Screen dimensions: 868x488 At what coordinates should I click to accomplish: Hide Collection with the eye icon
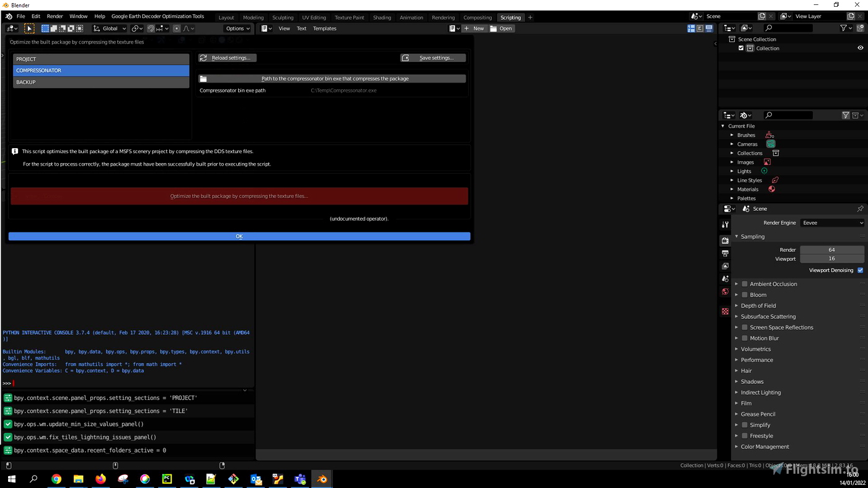tap(860, 48)
